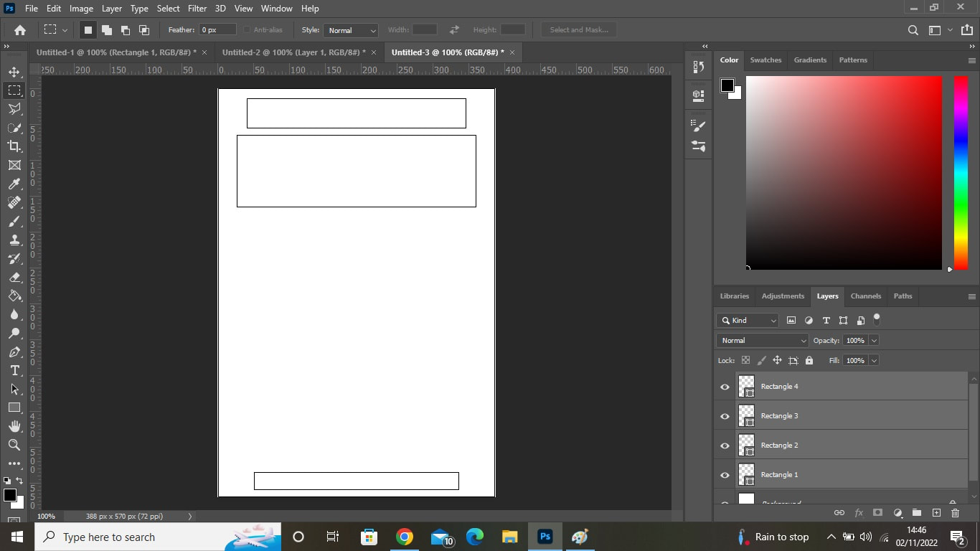Toggle layer filtering on/off switch
Viewport: 980px width, 551px height.
(877, 319)
